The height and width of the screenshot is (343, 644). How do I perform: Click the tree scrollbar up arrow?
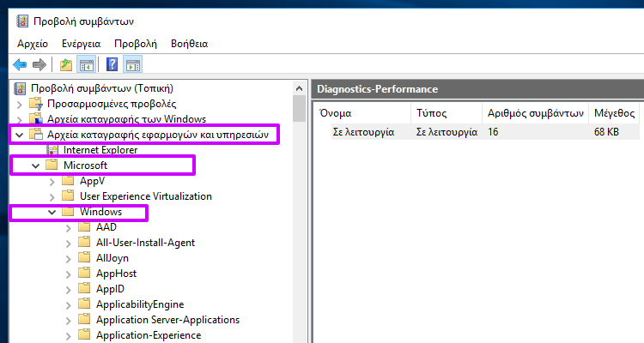[x=300, y=88]
